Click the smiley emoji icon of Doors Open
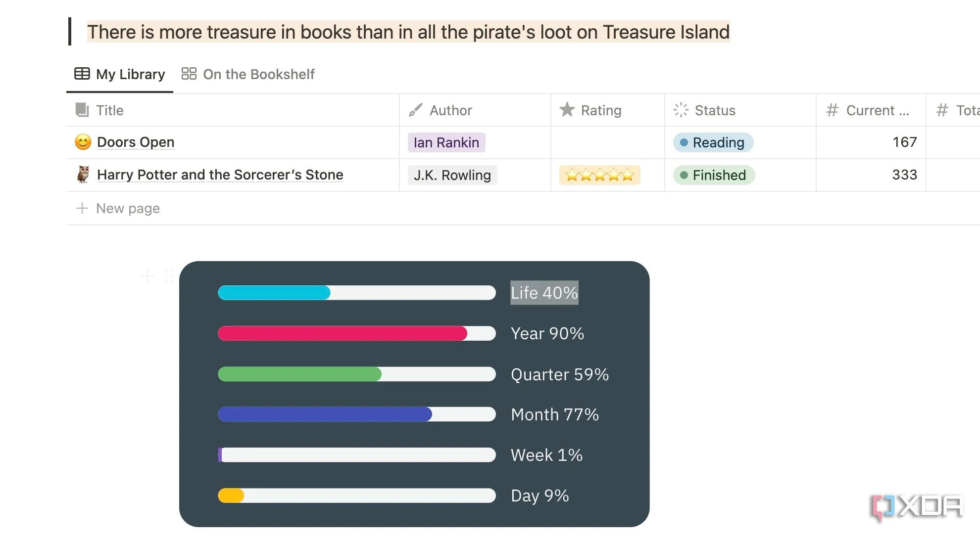The width and height of the screenshot is (980, 540). [83, 142]
